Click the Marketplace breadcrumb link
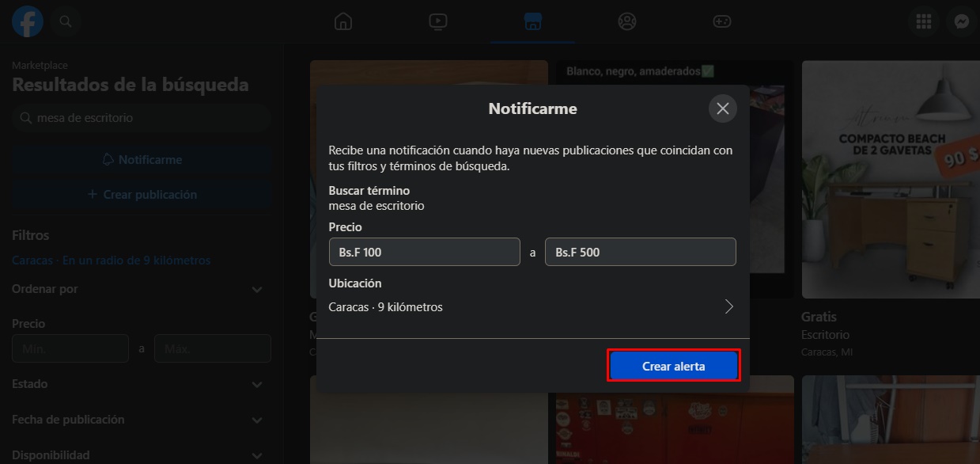The width and height of the screenshot is (980, 464). 40,65
